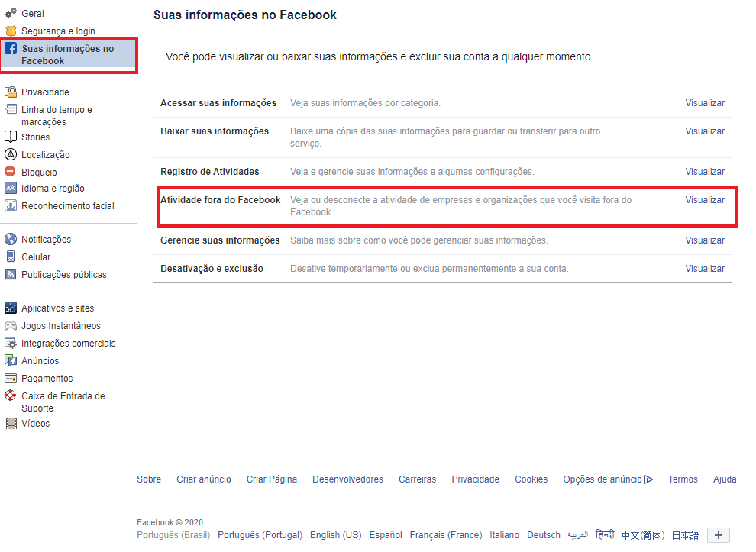Open Segurança e login settings
Image resolution: width=756 pixels, height=552 pixels.
click(58, 31)
